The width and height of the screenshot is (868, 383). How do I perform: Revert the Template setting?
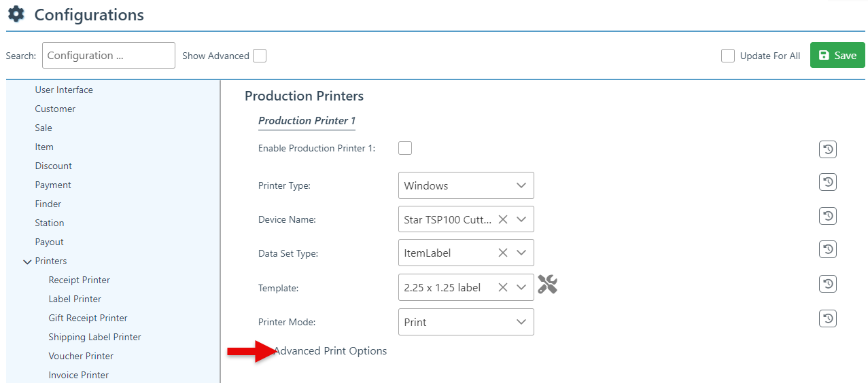(x=827, y=284)
